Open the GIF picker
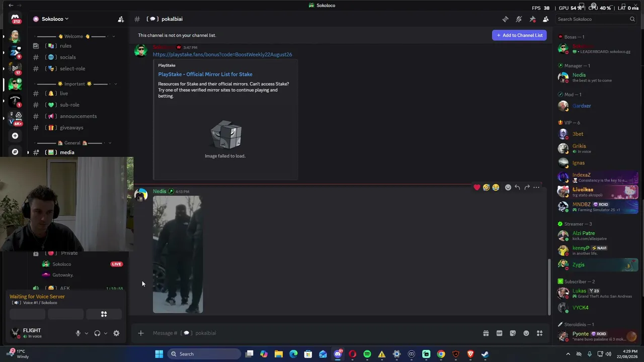This screenshot has width=644, height=362. [499, 333]
